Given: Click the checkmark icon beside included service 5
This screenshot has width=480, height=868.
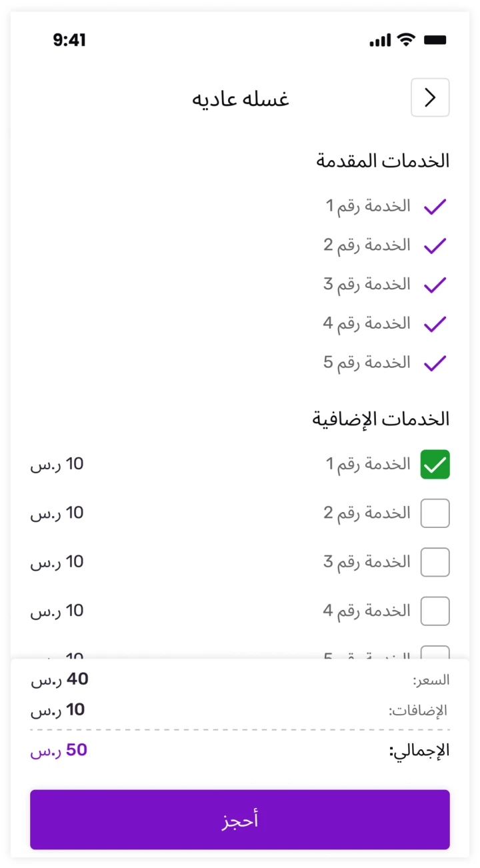Looking at the screenshot, I should coord(435,363).
